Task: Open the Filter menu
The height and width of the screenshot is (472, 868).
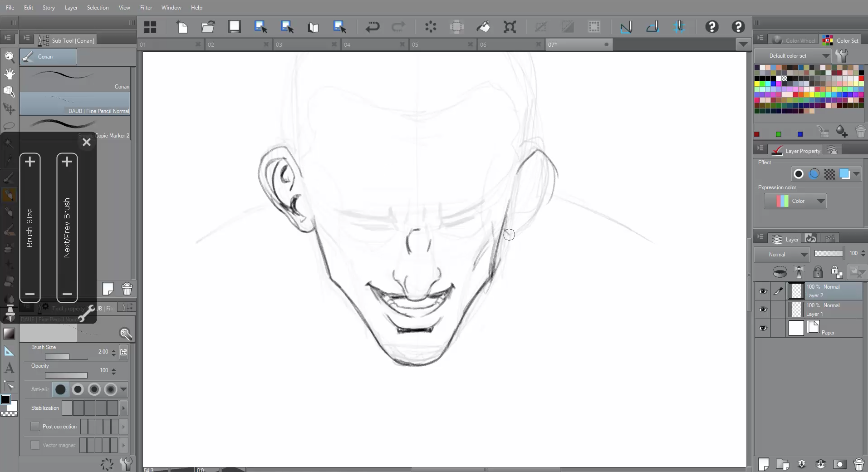Action: point(146,7)
